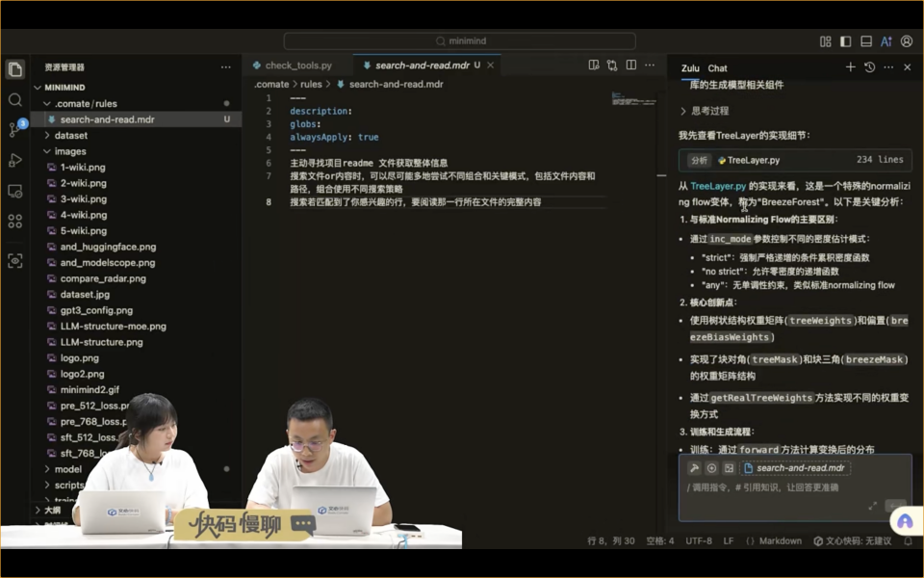Expand the 思考过程 section in chat
The width and height of the screenshot is (924, 578).
[705, 111]
